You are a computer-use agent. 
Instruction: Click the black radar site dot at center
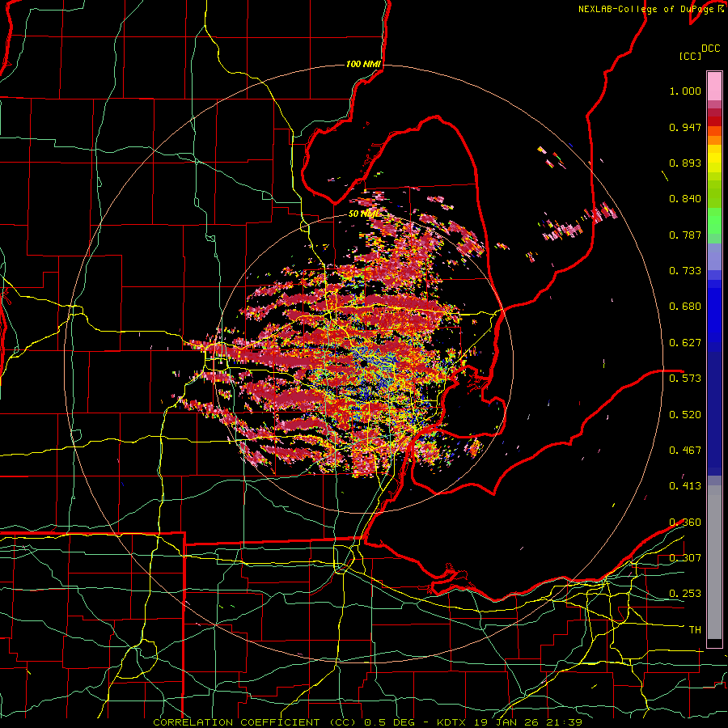click(x=363, y=363)
